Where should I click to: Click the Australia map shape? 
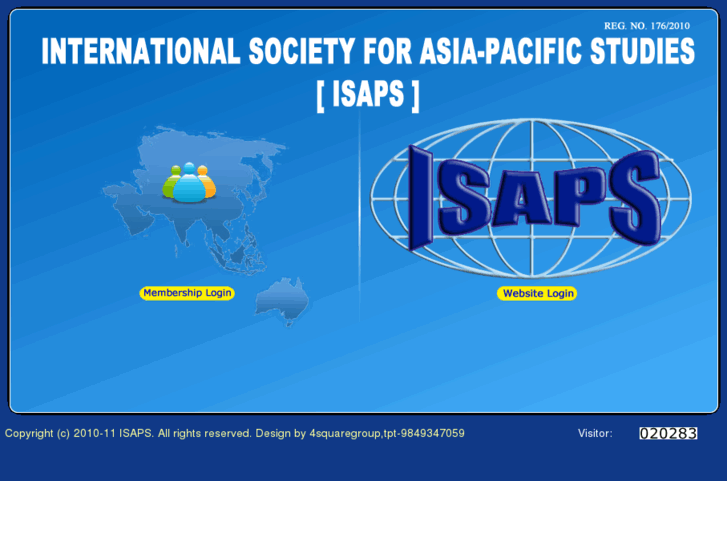coord(281,301)
